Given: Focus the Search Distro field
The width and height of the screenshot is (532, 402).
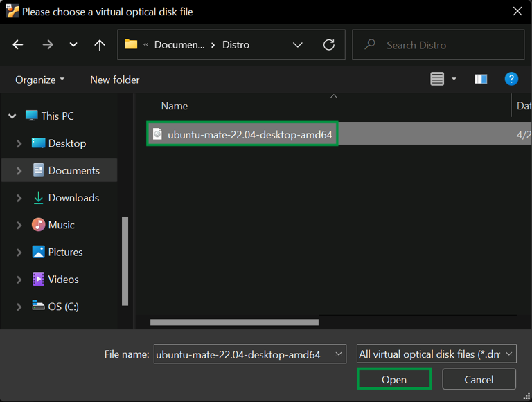Looking at the screenshot, I should tap(438, 45).
